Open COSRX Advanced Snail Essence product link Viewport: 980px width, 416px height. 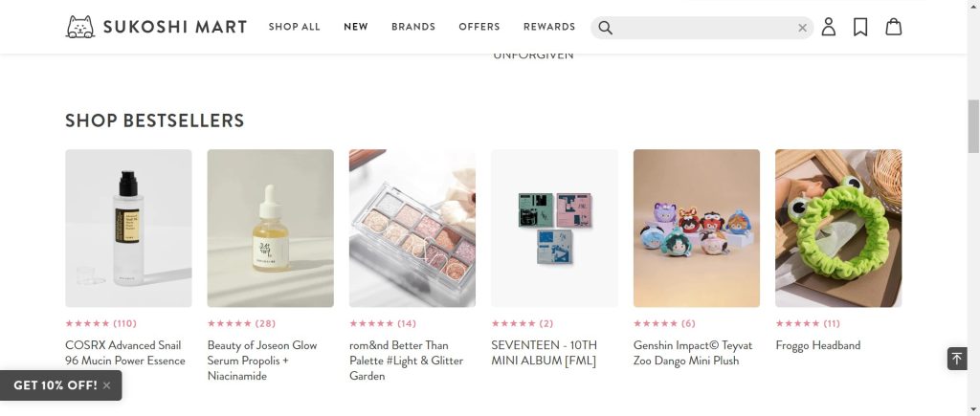[125, 353]
